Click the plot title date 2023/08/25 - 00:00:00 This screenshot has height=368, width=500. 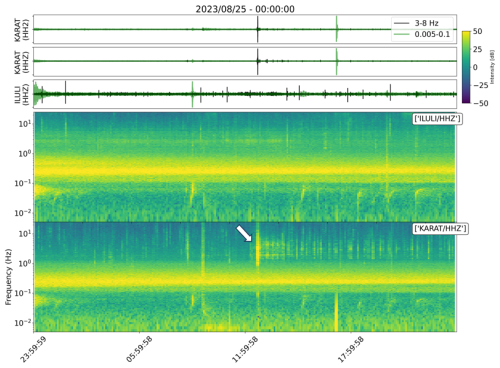pyautogui.click(x=245, y=9)
